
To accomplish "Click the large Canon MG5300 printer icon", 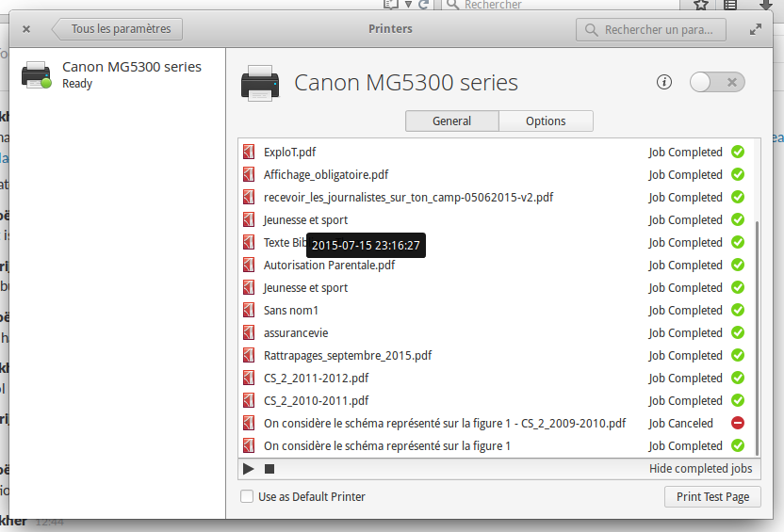I will [x=260, y=83].
